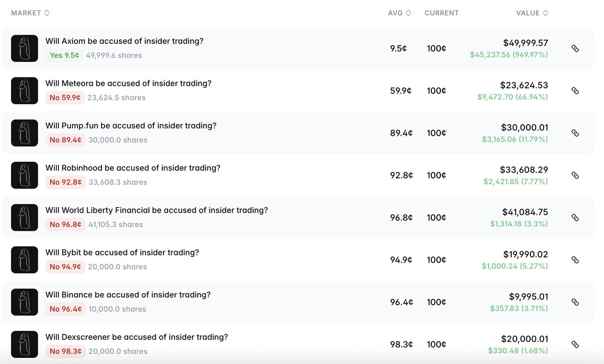Click the 'No 98.3¢' position badge
The image size is (604, 364).
(65, 351)
